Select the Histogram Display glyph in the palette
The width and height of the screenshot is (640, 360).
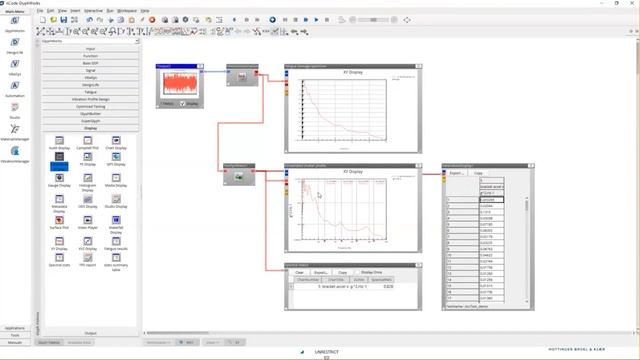[x=88, y=182]
